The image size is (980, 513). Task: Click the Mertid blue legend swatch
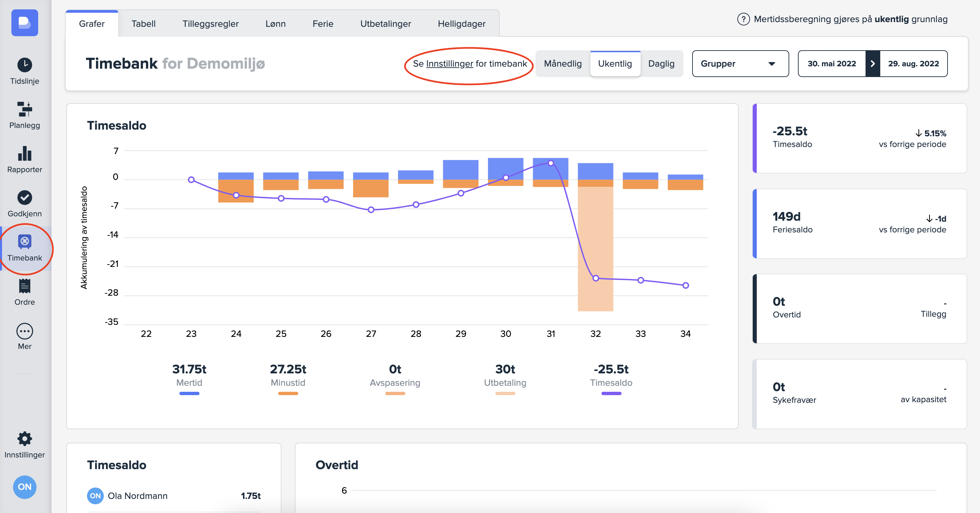[189, 393]
